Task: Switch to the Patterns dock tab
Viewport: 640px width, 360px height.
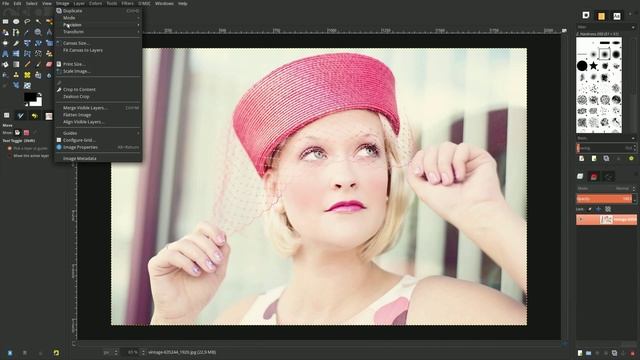Action: click(x=601, y=16)
